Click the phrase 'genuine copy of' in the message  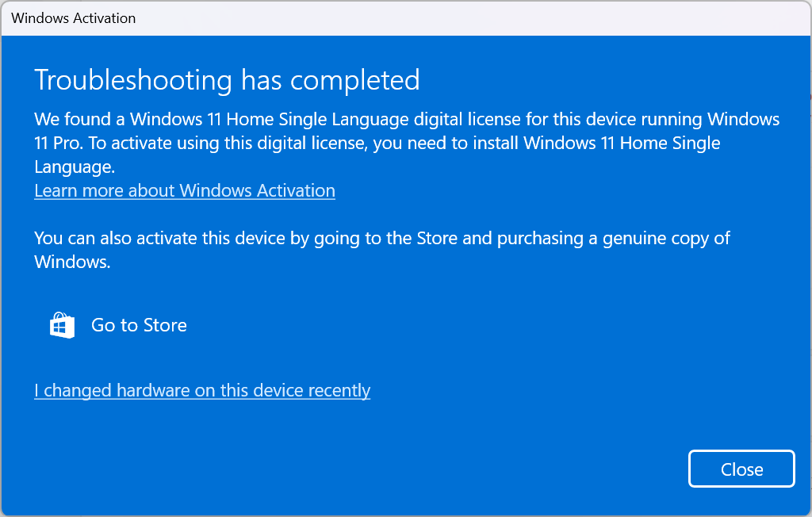pyautogui.click(x=666, y=239)
